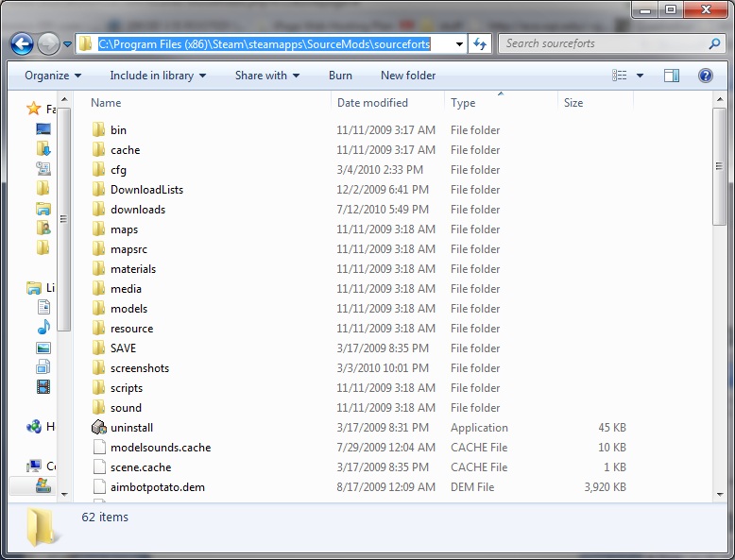Open the Help question mark icon

click(705, 76)
